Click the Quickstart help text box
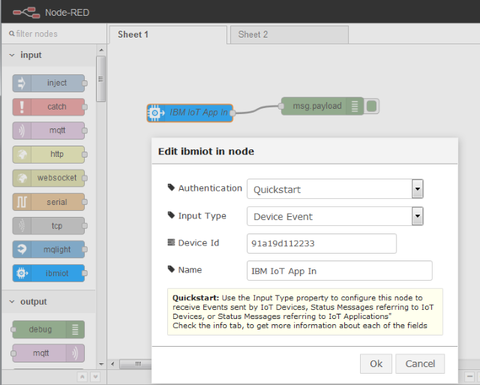The height and width of the screenshot is (385, 480). click(305, 312)
